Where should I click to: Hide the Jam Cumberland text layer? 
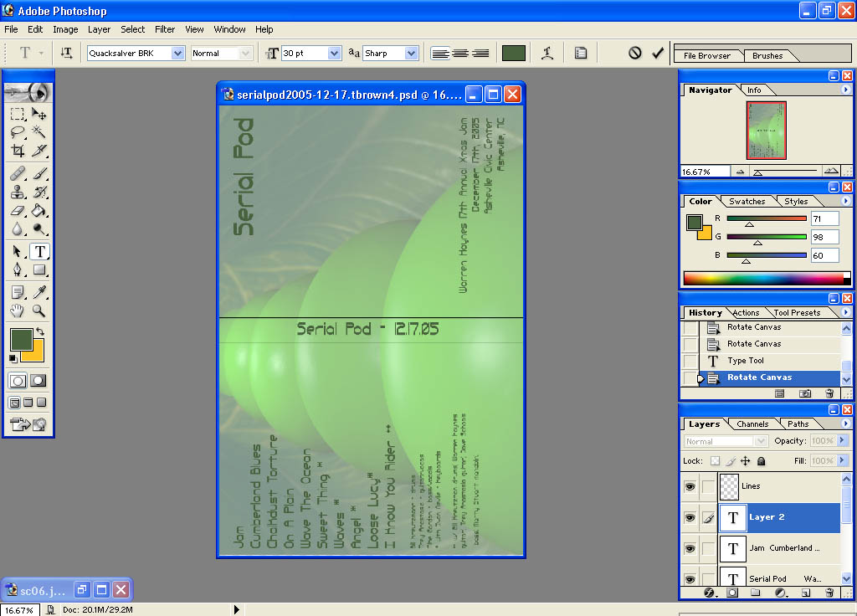(x=690, y=548)
